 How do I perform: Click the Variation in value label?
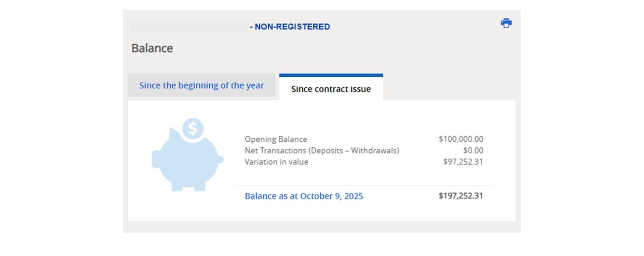pyautogui.click(x=276, y=162)
